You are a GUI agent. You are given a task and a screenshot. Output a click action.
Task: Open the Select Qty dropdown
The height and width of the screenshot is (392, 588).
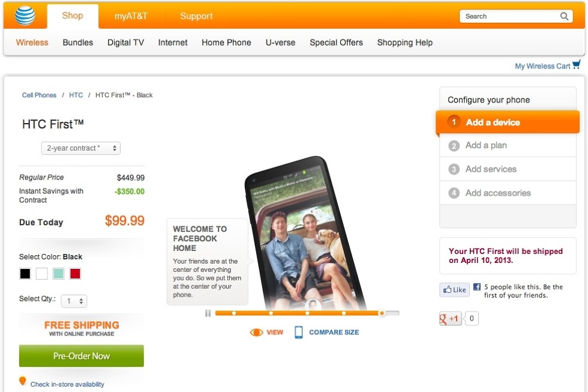74,301
